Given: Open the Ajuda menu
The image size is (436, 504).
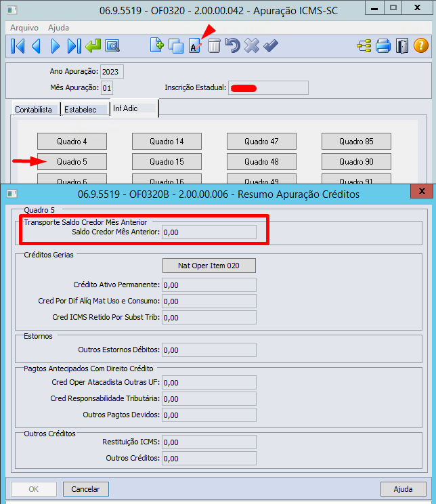Looking at the screenshot, I should (59, 28).
